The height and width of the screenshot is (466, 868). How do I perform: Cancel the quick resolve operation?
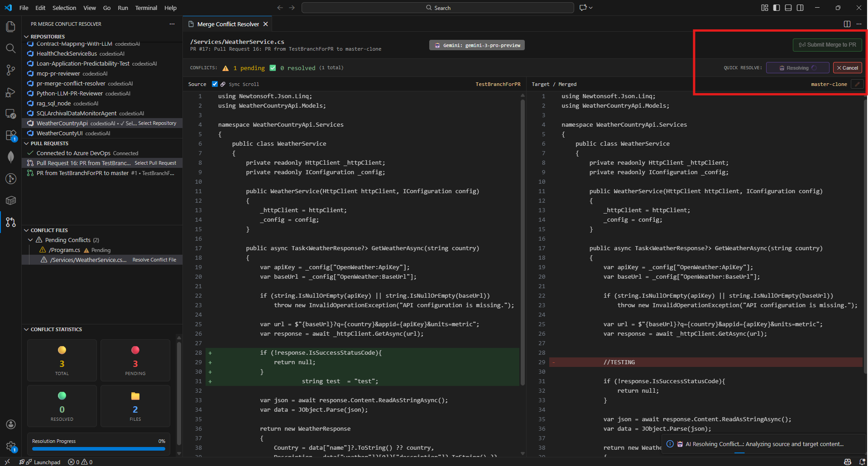847,68
